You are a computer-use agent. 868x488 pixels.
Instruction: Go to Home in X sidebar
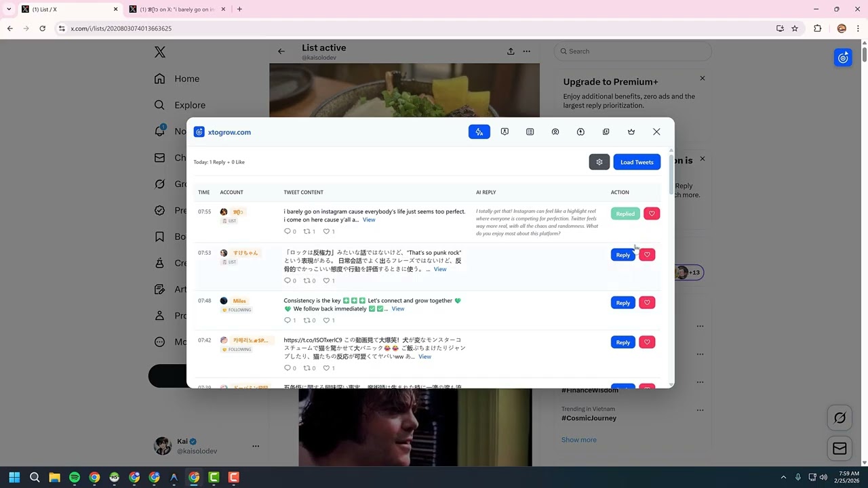pos(177,79)
